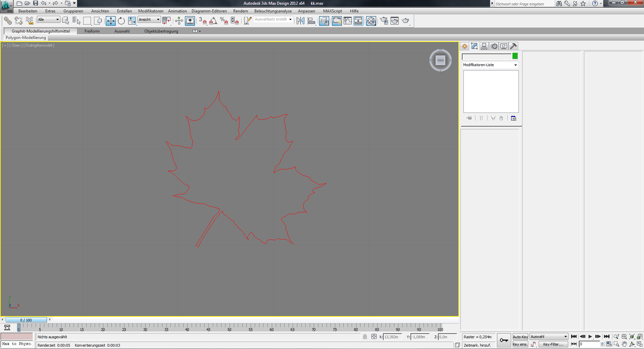
Task: Open the Key-Filter... dialog button
Action: click(553, 344)
